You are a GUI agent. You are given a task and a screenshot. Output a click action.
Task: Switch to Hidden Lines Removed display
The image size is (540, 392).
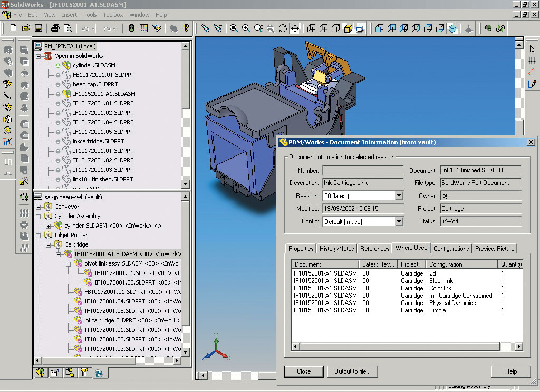point(336,28)
